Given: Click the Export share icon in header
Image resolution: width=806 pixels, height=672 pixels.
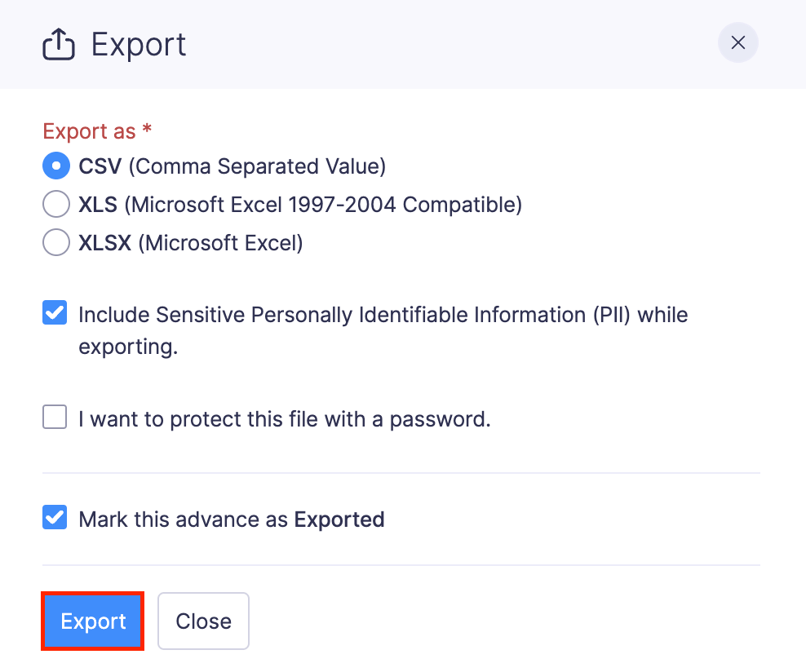Looking at the screenshot, I should [x=57, y=43].
